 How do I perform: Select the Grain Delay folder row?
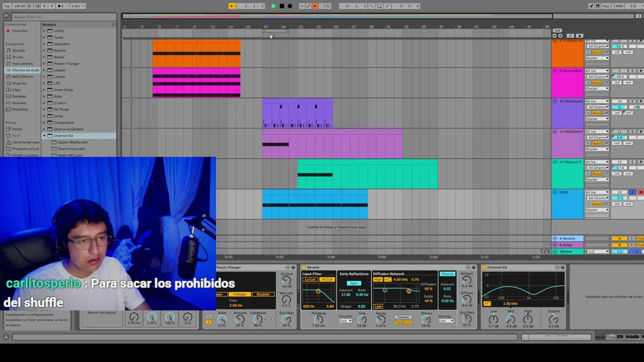click(x=79, y=89)
